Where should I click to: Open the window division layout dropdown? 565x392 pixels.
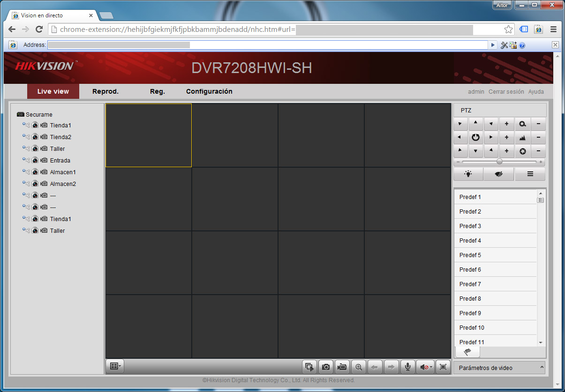pyautogui.click(x=115, y=366)
